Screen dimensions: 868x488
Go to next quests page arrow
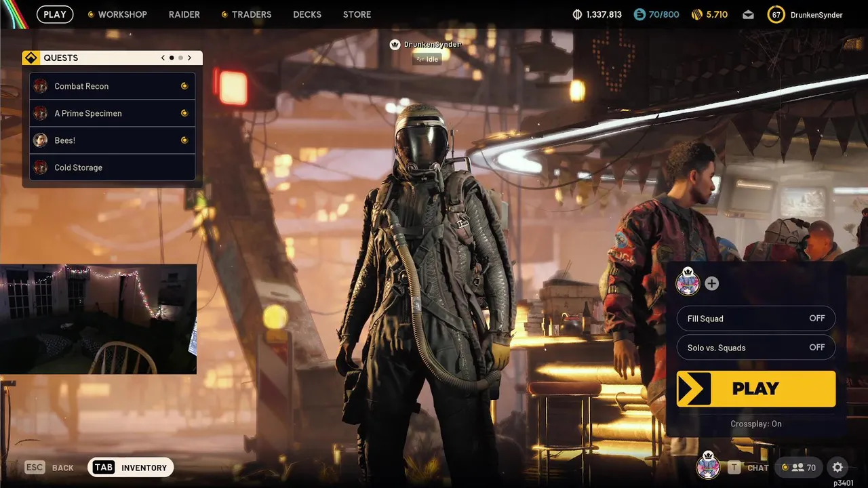click(189, 58)
